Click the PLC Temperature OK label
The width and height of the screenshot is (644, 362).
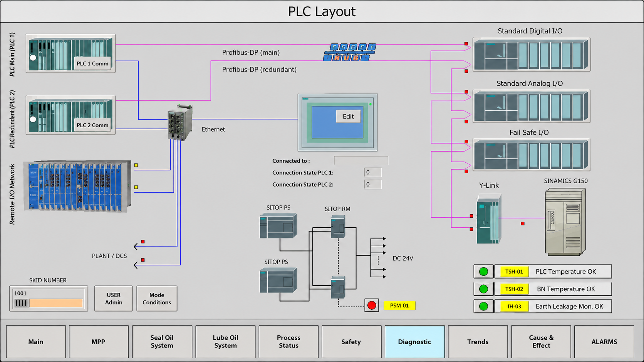(x=566, y=272)
